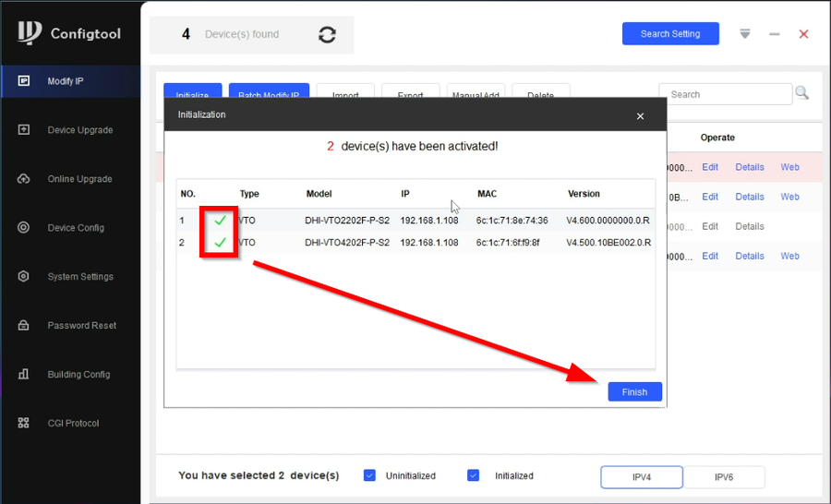Image resolution: width=831 pixels, height=504 pixels.
Task: Click the Export button
Action: (x=411, y=90)
